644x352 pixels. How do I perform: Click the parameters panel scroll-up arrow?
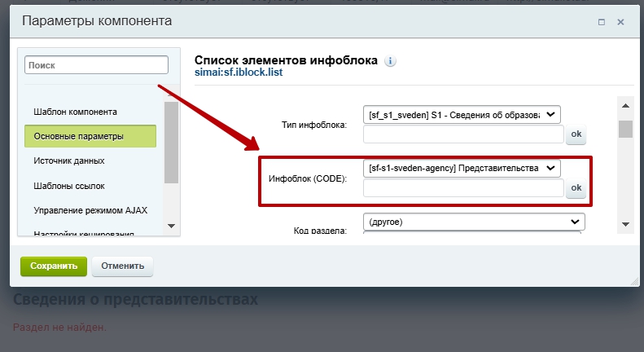click(x=624, y=105)
